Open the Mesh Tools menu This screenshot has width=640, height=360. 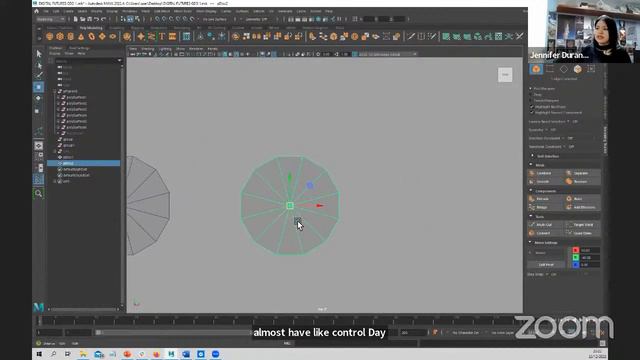(x=182, y=11)
